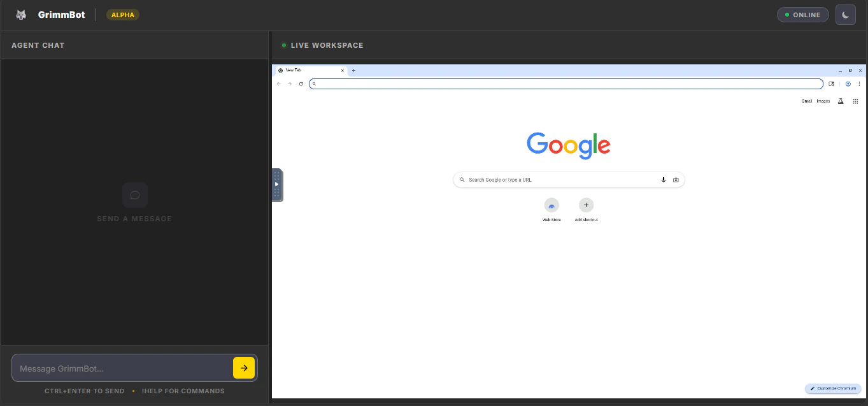Expand the blue side panel handle
The width and height of the screenshot is (868, 406).
tap(276, 185)
